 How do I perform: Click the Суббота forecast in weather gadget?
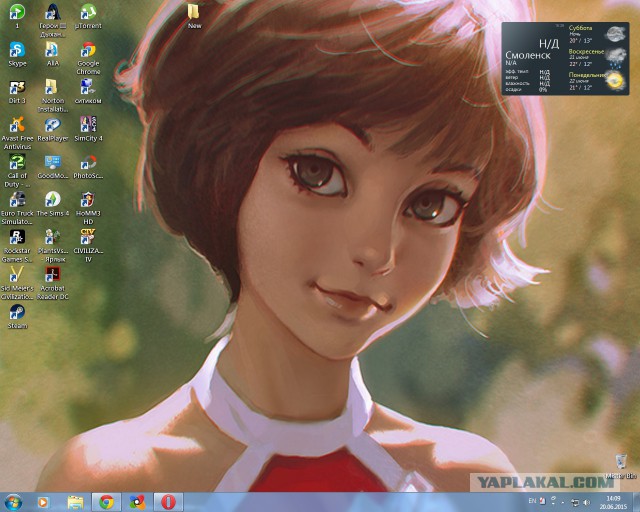pos(597,34)
